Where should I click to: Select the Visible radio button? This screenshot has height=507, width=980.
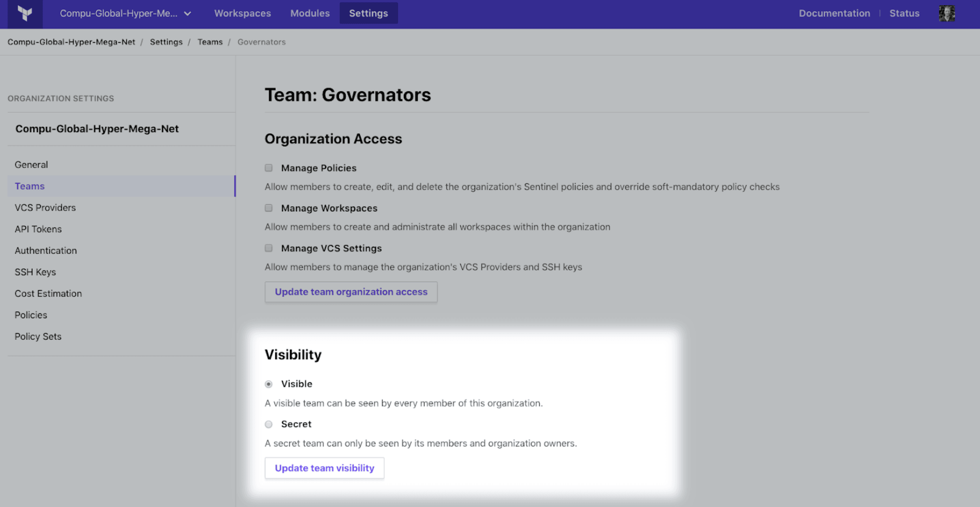(269, 384)
